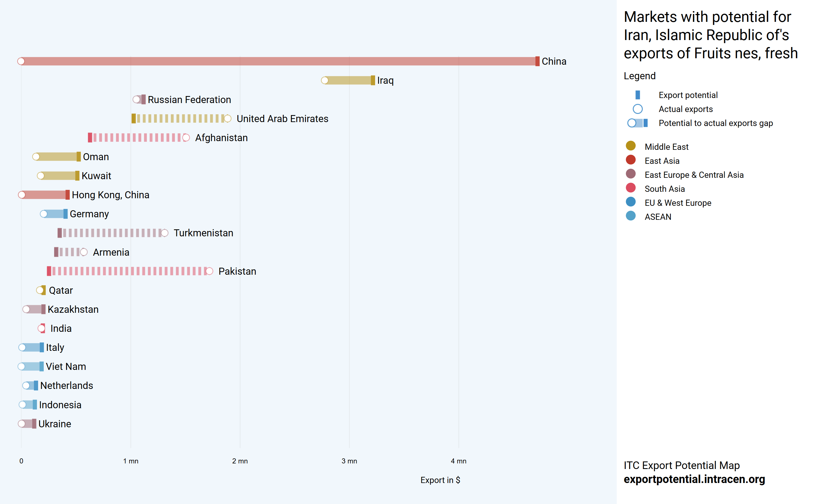
Task: Click the Export in $ axis title
Action: [440, 480]
